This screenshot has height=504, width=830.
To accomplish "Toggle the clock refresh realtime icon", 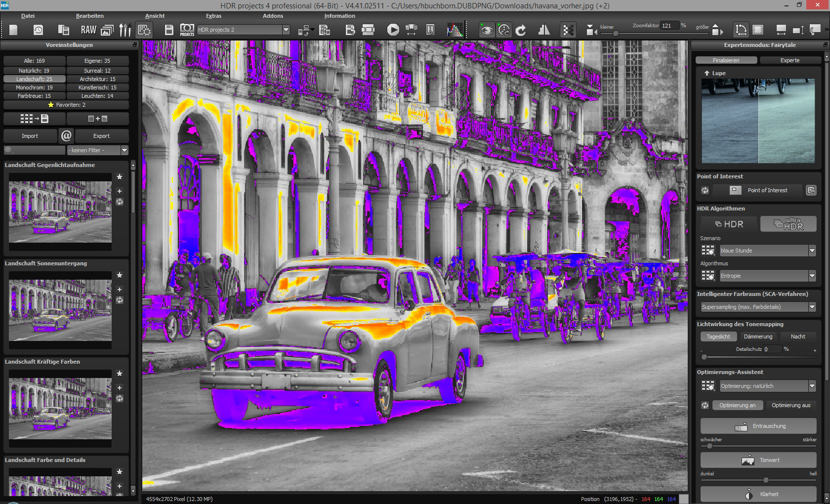I will [x=503, y=30].
